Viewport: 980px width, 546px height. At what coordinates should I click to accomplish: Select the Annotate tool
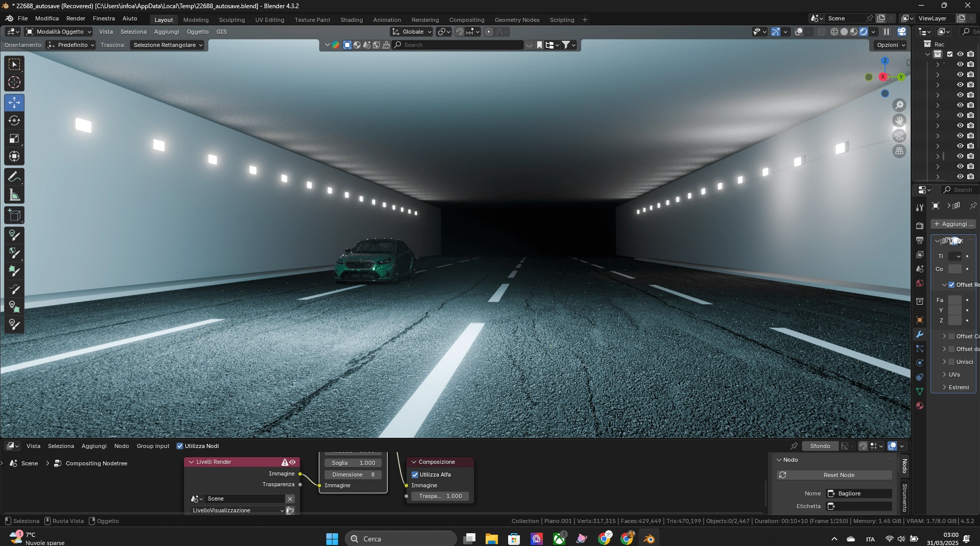[14, 177]
